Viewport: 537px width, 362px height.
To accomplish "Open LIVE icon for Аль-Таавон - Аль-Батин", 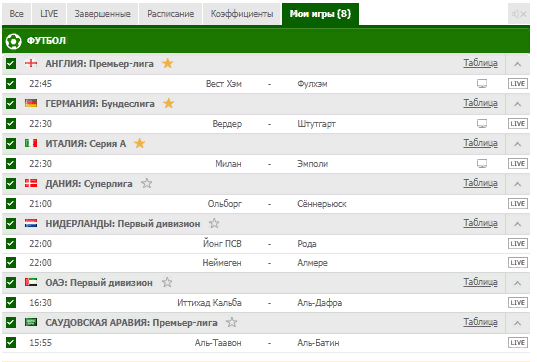I will click(517, 342).
